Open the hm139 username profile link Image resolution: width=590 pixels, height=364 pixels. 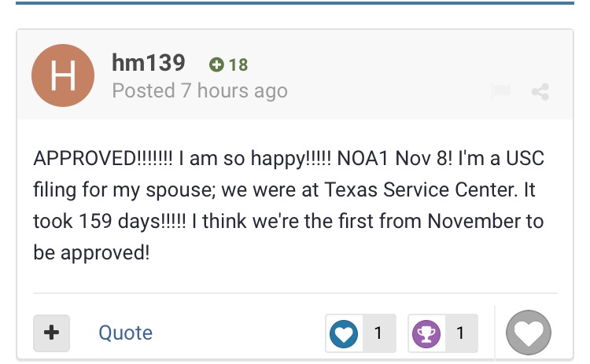click(148, 62)
